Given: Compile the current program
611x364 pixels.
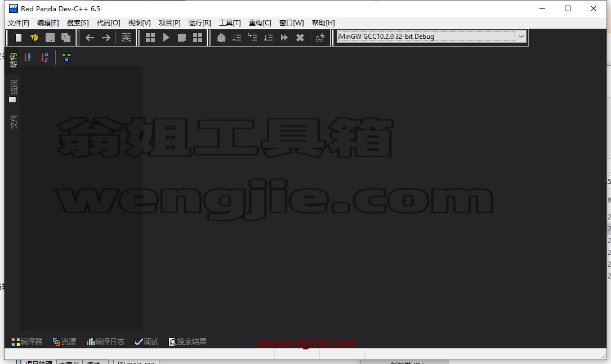Looking at the screenshot, I should click(x=150, y=38).
